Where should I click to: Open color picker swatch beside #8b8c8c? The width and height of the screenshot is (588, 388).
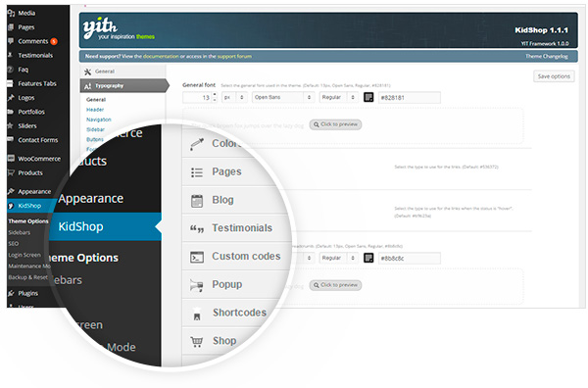368,258
